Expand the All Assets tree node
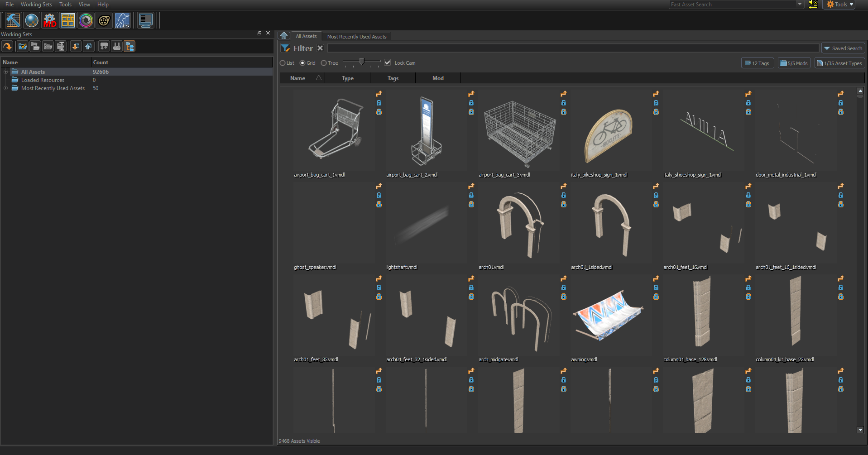 pyautogui.click(x=5, y=72)
